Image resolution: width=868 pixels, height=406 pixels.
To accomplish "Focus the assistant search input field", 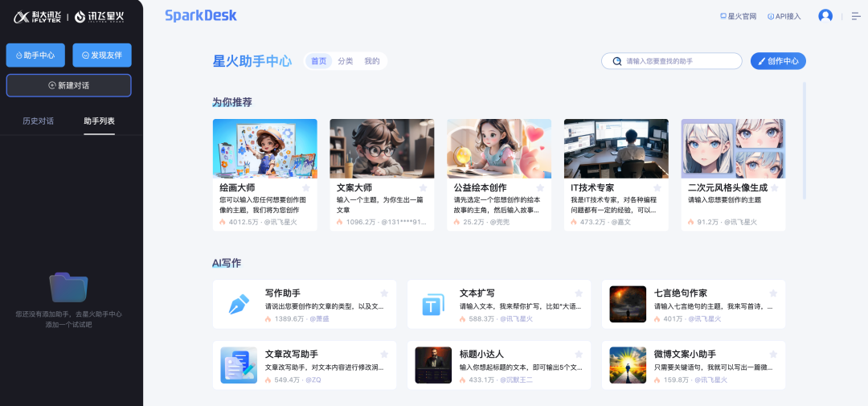I will pos(671,61).
